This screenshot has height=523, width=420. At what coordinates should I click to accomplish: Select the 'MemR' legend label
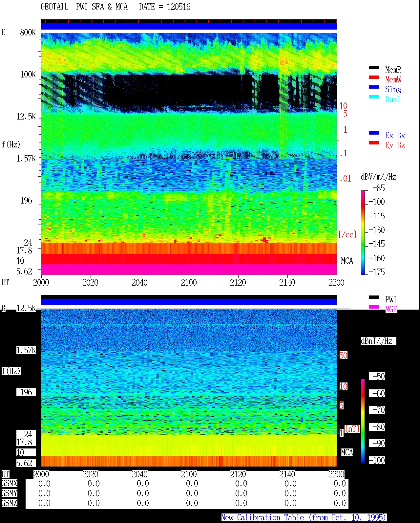point(393,70)
